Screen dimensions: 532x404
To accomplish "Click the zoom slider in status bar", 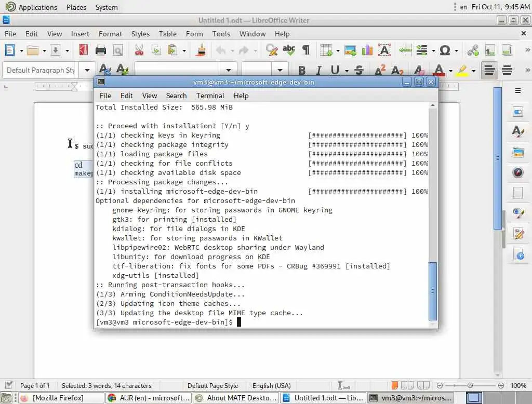I will [470, 385].
